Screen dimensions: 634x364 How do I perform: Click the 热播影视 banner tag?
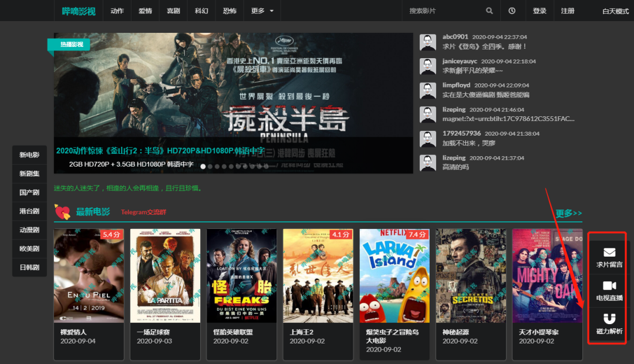pos(69,45)
